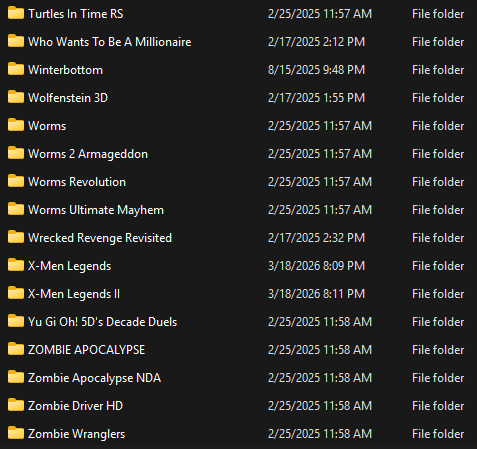The image size is (477, 449).
Task: Click File folder type in the Zombie Apocalypse NDA row
Action: (x=438, y=378)
